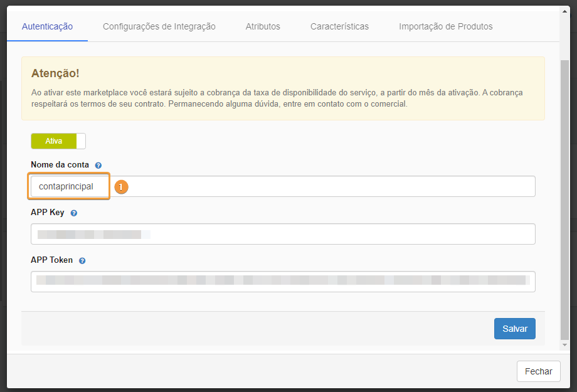Click inside the APP Key input field
Screen dimensions: 577x392
282,234
